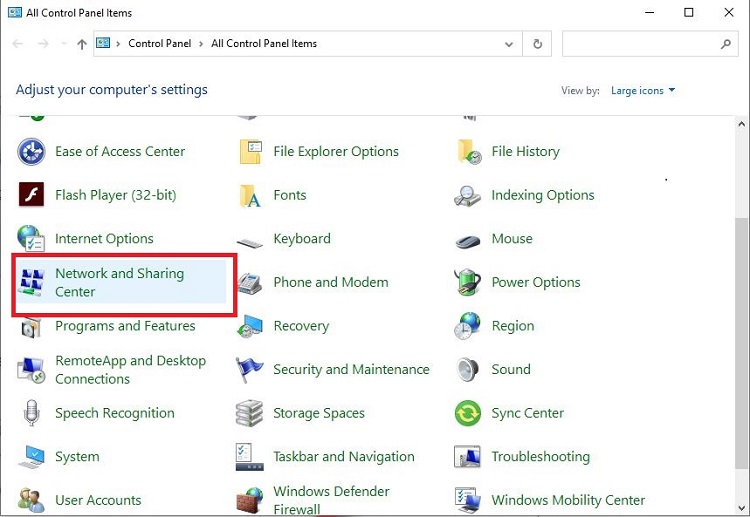Open the Keyboard icon

(250, 243)
